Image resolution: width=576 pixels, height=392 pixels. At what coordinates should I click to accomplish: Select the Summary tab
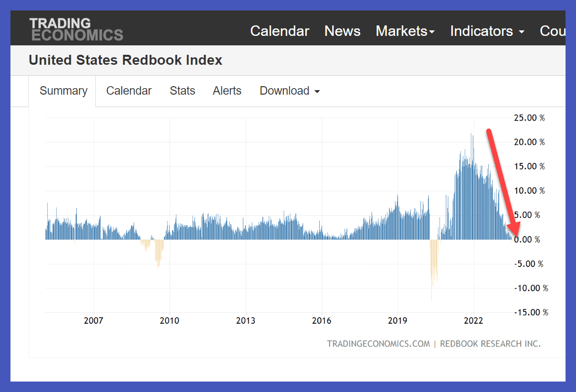click(63, 91)
